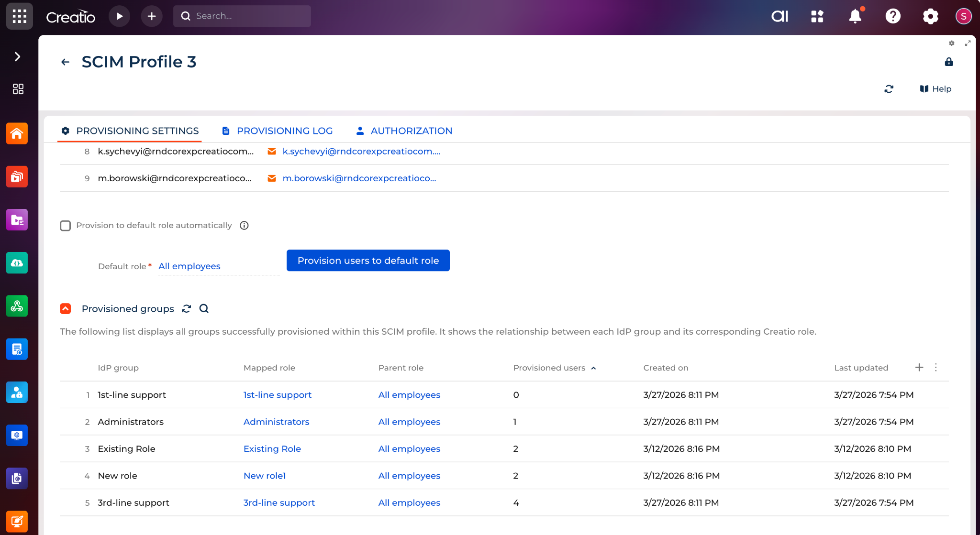
Task: Open the Default role lookup field
Action: click(x=218, y=266)
